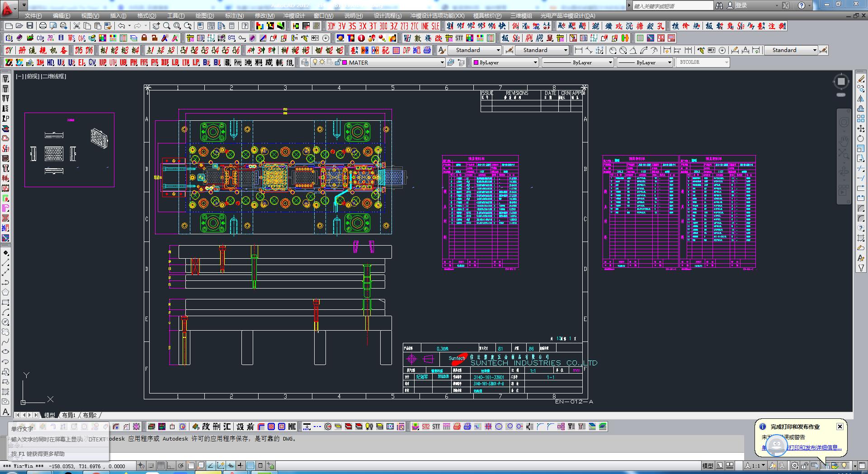
Task: Open the 冲模设计 menu
Action: click(x=294, y=15)
